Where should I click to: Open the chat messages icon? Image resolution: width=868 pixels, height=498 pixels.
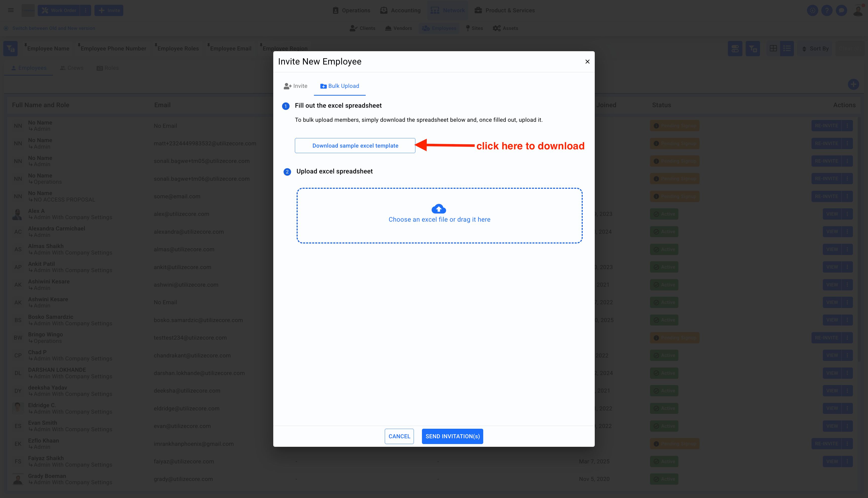(841, 10)
